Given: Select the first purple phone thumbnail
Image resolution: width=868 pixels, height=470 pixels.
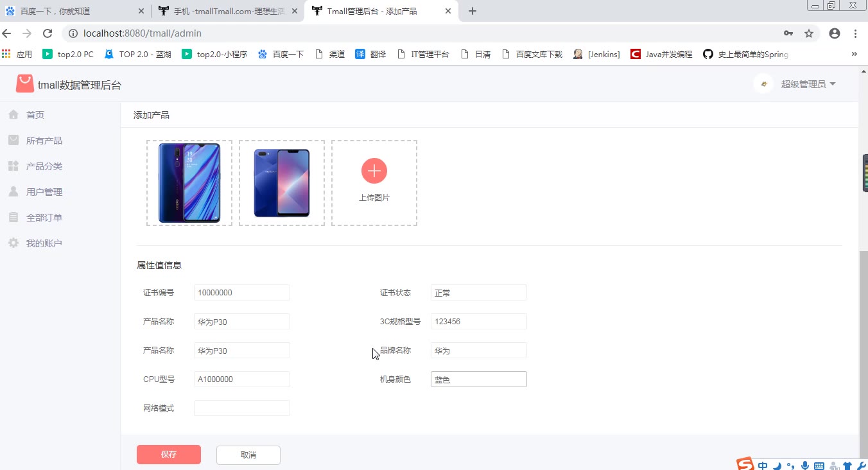Looking at the screenshot, I should 189,183.
